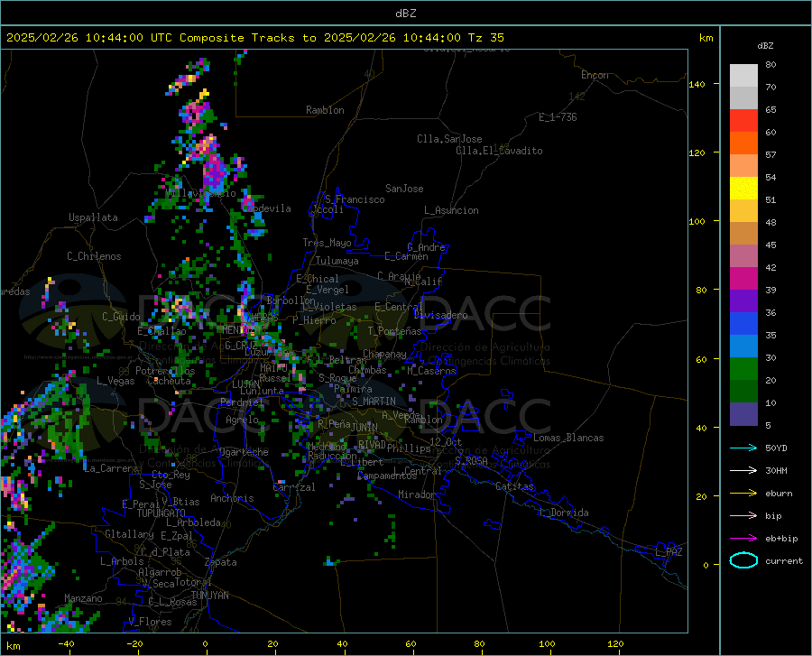Click the Potrerillos map label
The height and width of the screenshot is (656, 812).
pos(165,371)
